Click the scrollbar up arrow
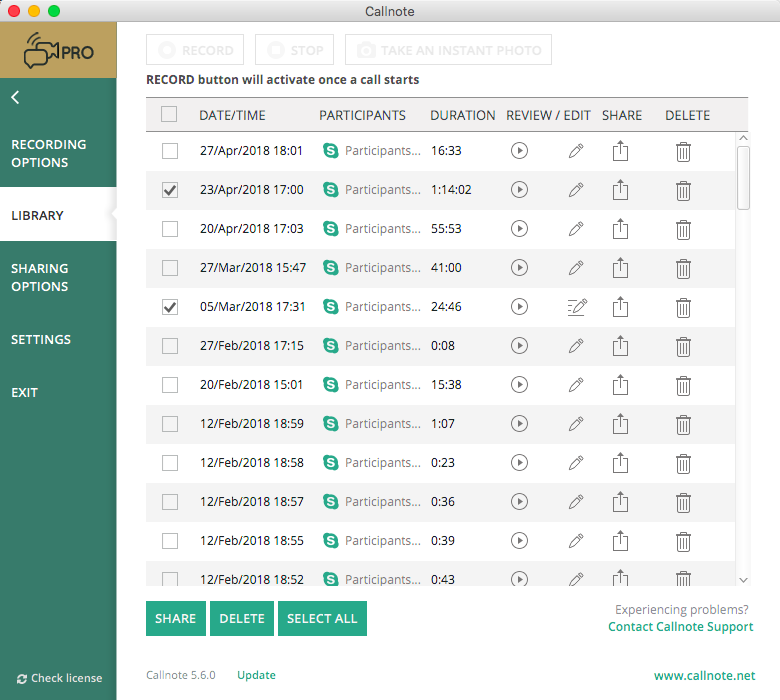The width and height of the screenshot is (780, 700). pos(743,138)
